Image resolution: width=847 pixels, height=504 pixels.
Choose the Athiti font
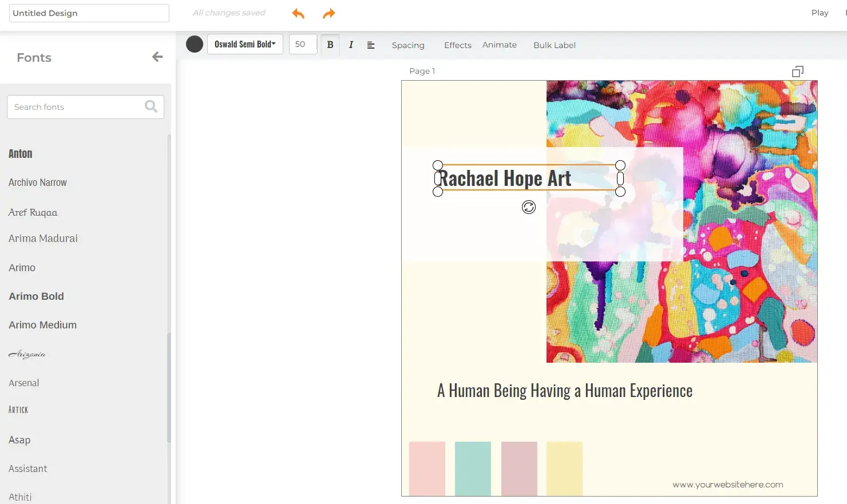(20, 497)
